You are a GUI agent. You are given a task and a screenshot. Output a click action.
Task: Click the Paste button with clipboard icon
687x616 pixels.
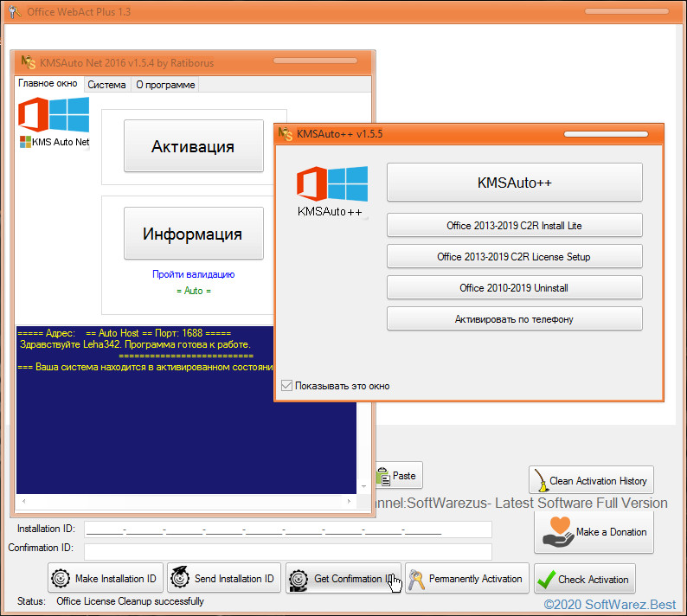tap(397, 475)
